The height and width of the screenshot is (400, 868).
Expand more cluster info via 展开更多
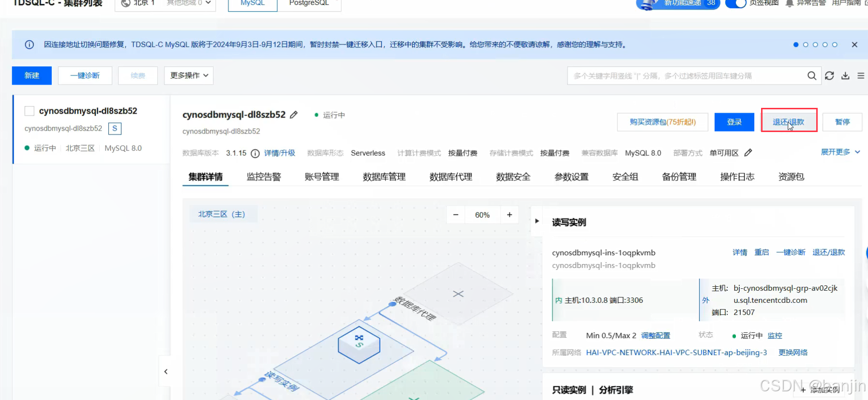point(840,152)
